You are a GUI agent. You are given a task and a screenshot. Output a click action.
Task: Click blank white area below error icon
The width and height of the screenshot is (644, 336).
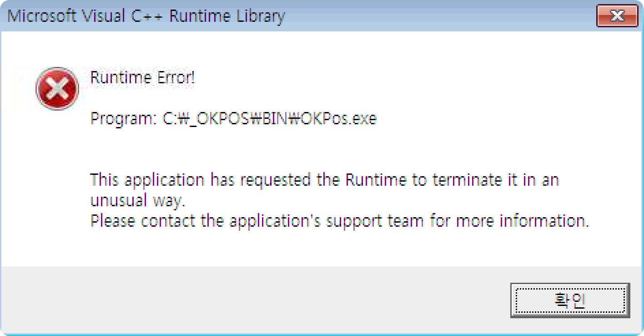(57, 182)
